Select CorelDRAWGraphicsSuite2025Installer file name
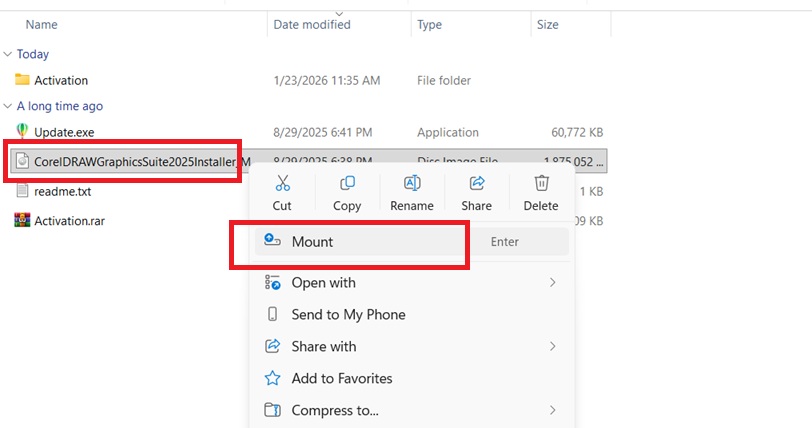This screenshot has height=428, width=812. click(x=142, y=162)
